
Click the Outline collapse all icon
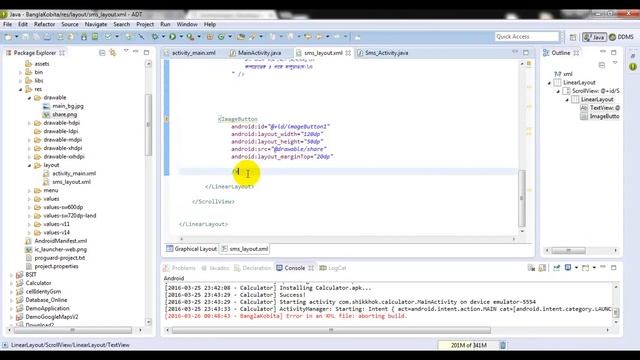pos(602,65)
